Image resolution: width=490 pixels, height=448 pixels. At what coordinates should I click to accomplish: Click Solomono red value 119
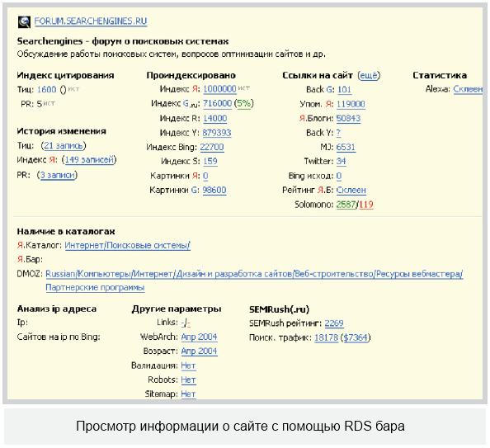(x=366, y=205)
